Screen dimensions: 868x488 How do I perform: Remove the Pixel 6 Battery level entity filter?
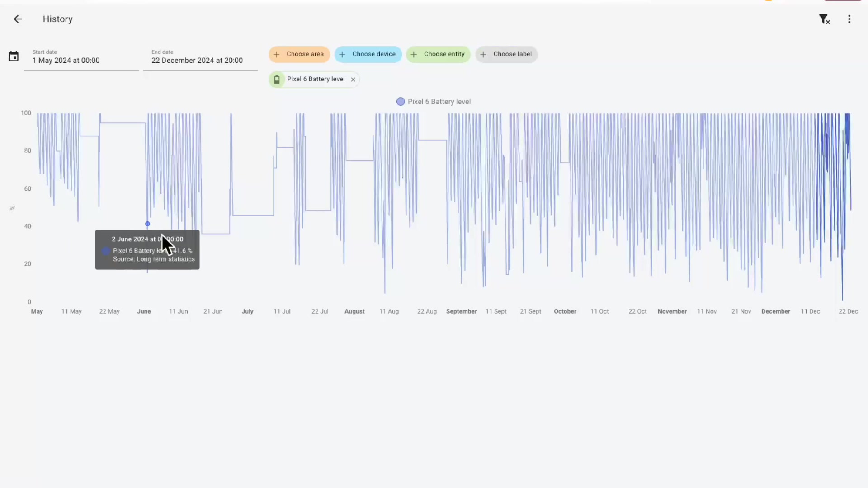coord(353,79)
